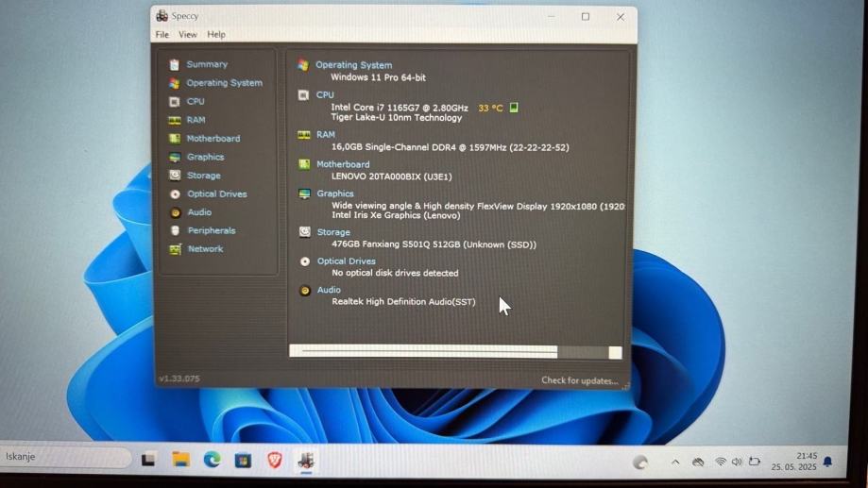This screenshot has height=488, width=868.
Task: Click the window resize grip beside Check for updates
Action: [625, 386]
